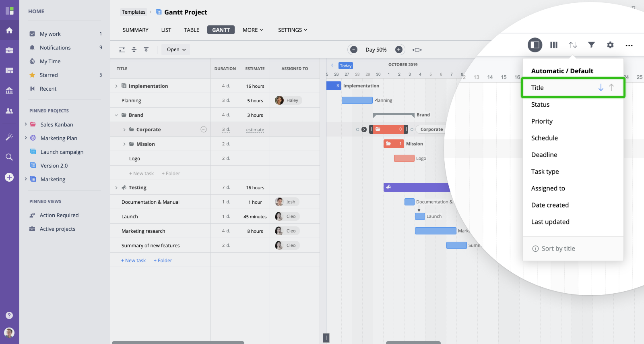Click the collapse all rows icon
The width and height of the screenshot is (644, 344).
134,50
